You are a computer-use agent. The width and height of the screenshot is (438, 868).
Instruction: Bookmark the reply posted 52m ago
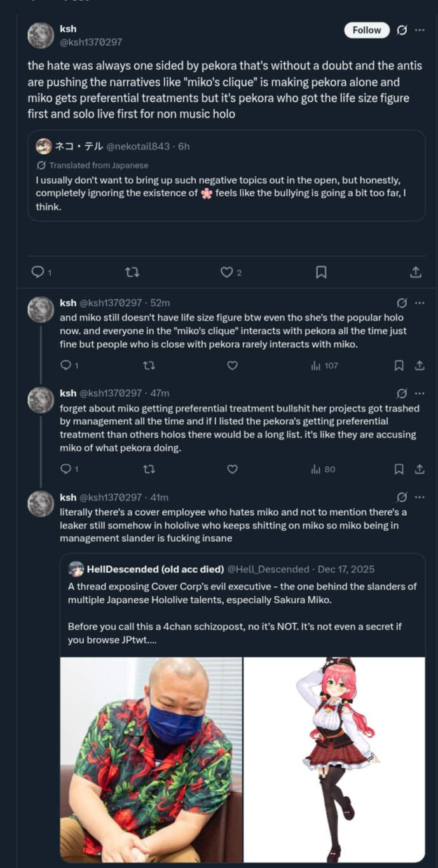(x=399, y=366)
